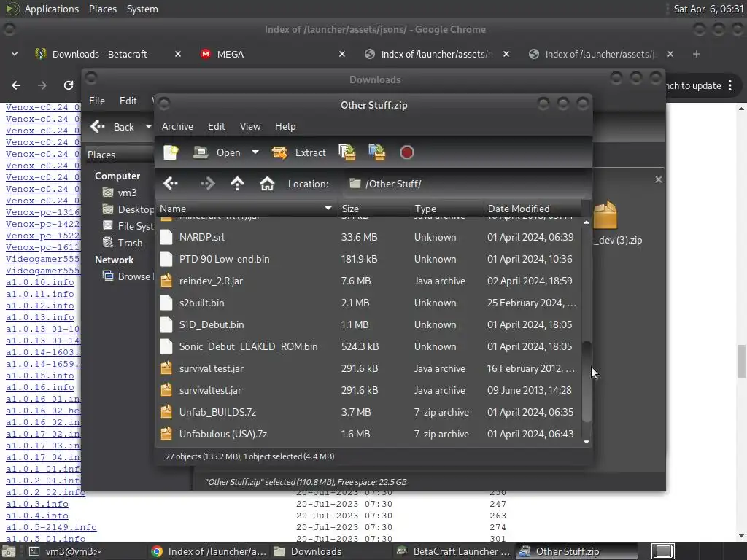Open the View menu in archive window
The image size is (747, 560).
250,126
